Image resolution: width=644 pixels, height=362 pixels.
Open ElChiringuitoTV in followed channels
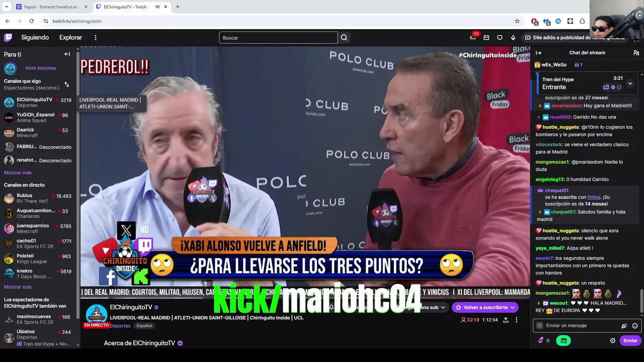click(x=38, y=103)
